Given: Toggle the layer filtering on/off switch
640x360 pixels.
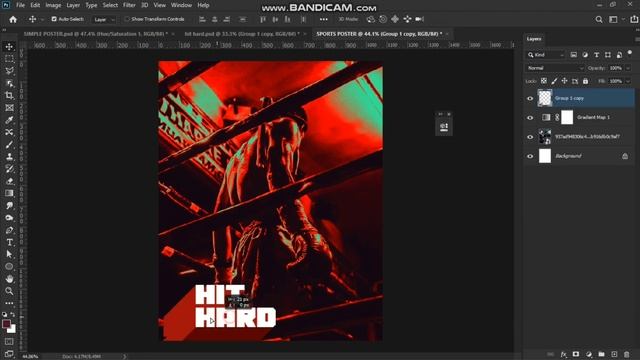Looking at the screenshot, I should click(630, 53).
